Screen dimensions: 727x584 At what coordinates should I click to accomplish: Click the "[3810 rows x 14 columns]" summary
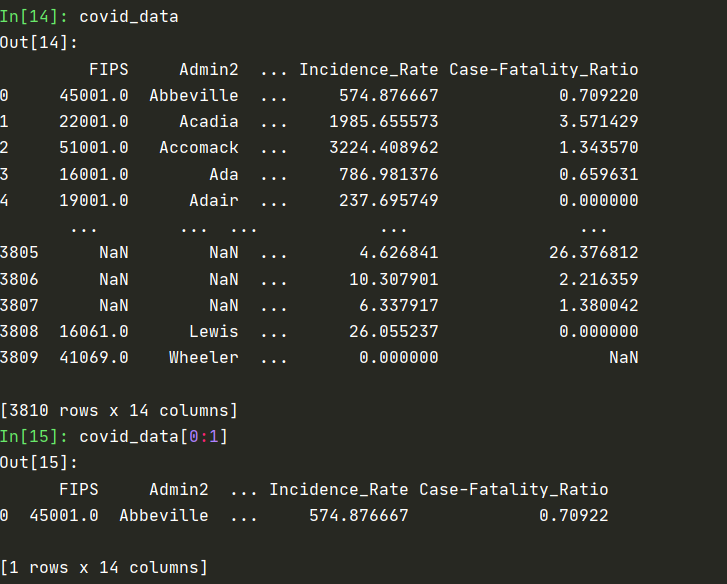pyautogui.click(x=119, y=410)
